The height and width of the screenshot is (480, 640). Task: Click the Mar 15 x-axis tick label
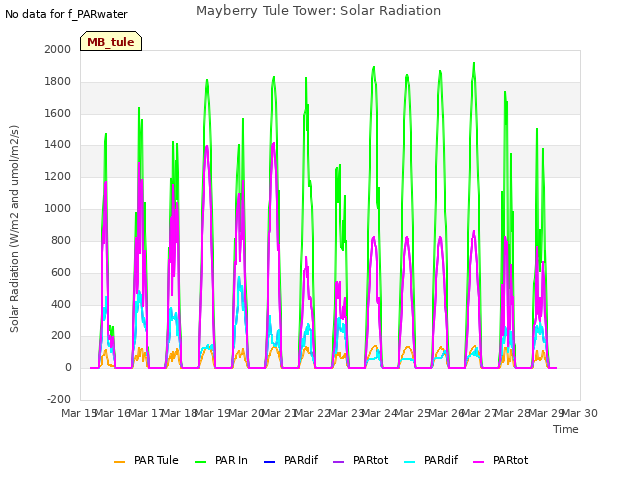[79, 413]
